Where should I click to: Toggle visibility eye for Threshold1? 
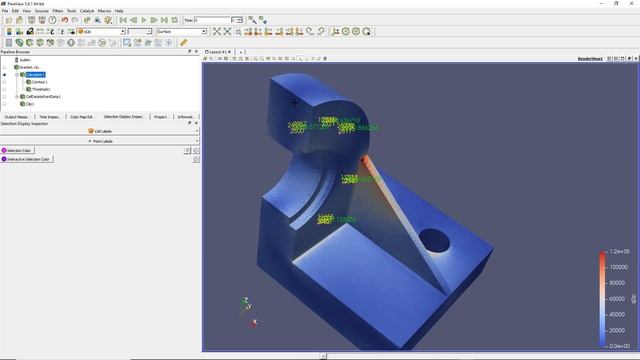4,89
